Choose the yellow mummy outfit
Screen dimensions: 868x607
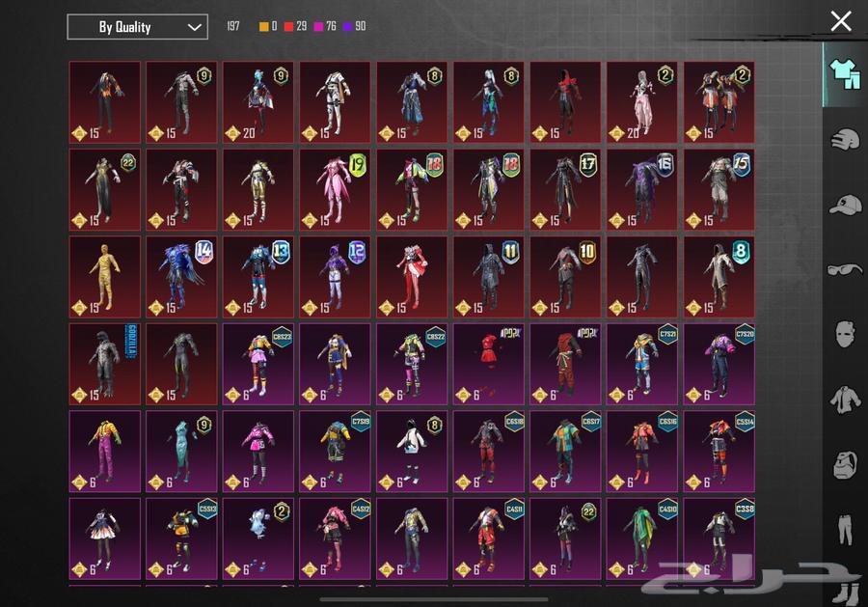(x=104, y=276)
